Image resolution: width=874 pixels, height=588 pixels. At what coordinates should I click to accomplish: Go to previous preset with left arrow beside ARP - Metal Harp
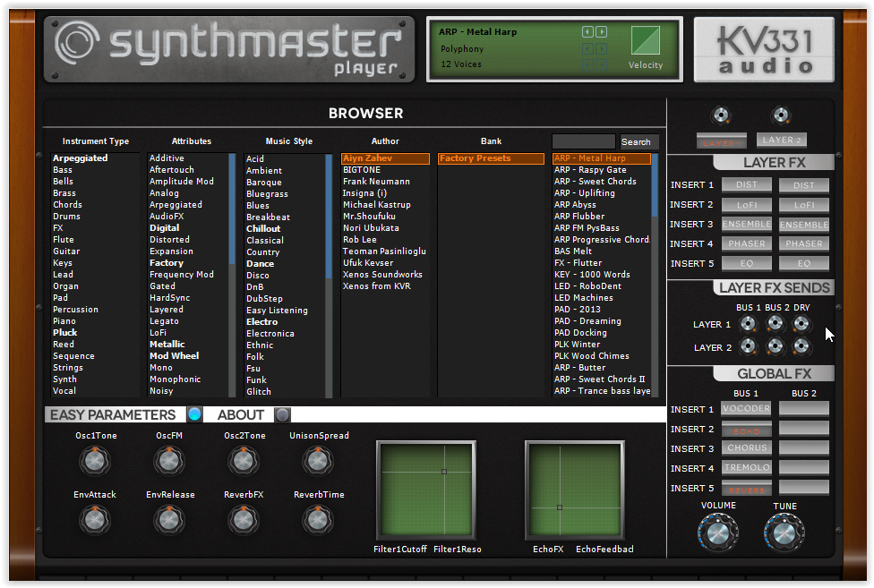pos(587,31)
